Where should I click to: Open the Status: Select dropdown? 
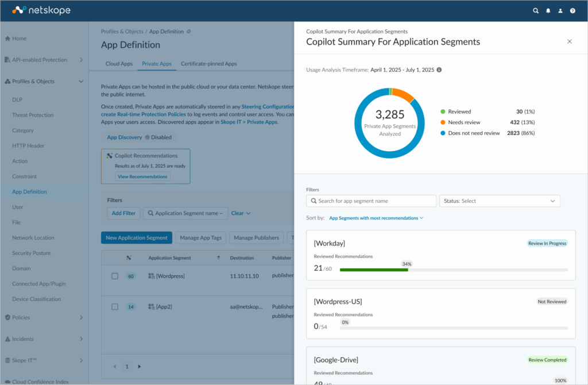tap(500, 201)
